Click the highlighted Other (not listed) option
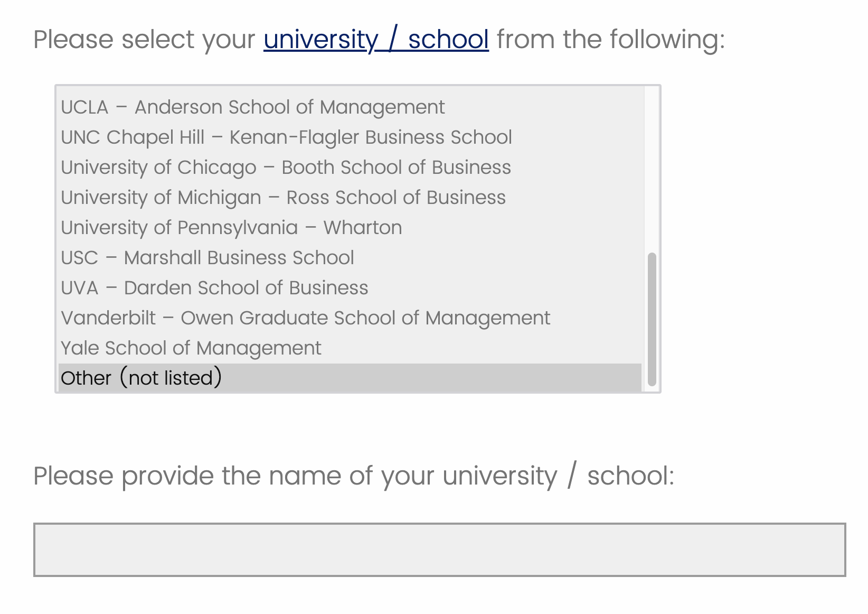Viewport: 868px width, 614px height. tap(141, 378)
